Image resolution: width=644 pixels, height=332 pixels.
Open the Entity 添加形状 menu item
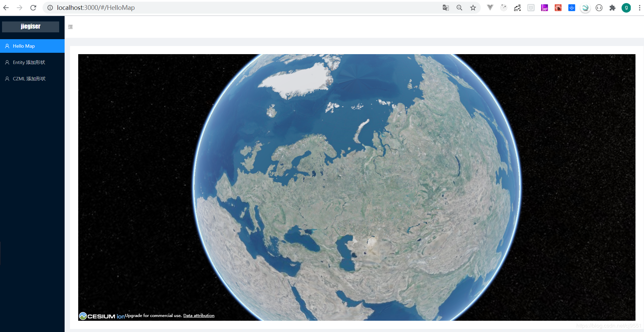click(x=32, y=62)
